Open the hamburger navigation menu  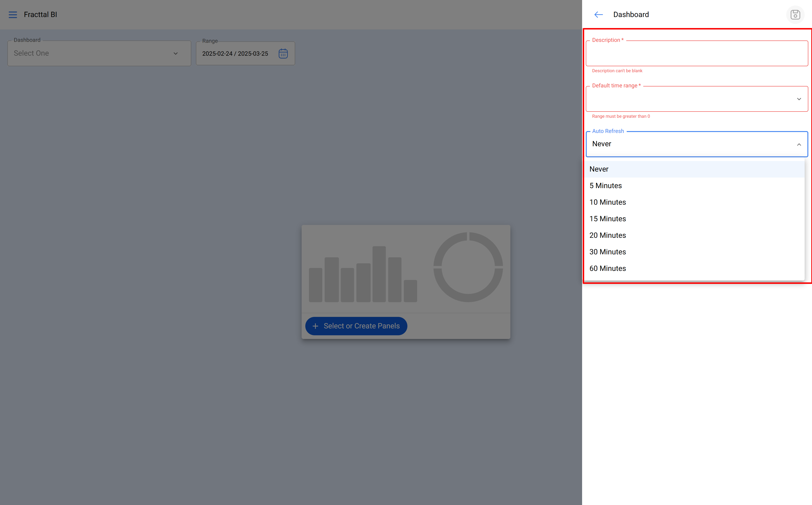click(13, 15)
